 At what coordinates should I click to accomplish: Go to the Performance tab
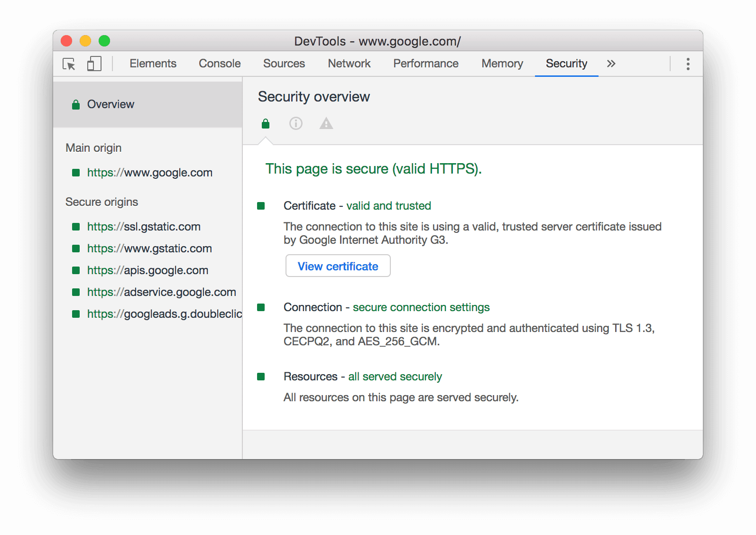click(x=425, y=64)
